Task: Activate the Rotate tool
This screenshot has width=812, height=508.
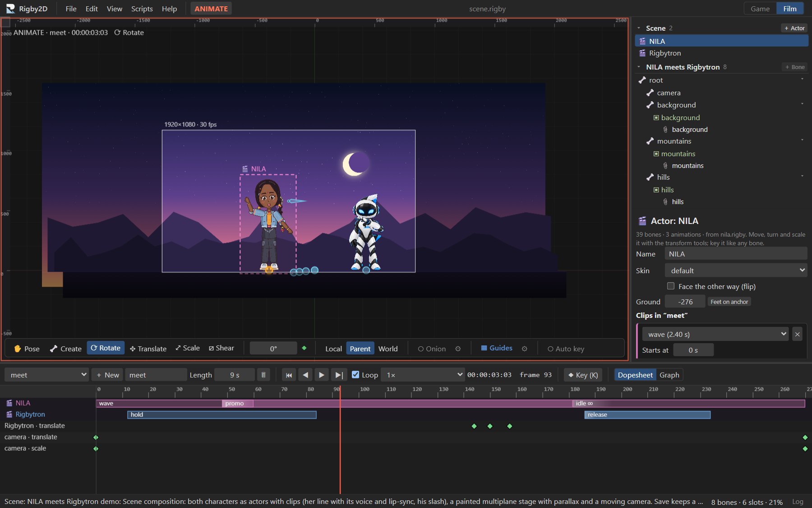Action: pos(106,348)
